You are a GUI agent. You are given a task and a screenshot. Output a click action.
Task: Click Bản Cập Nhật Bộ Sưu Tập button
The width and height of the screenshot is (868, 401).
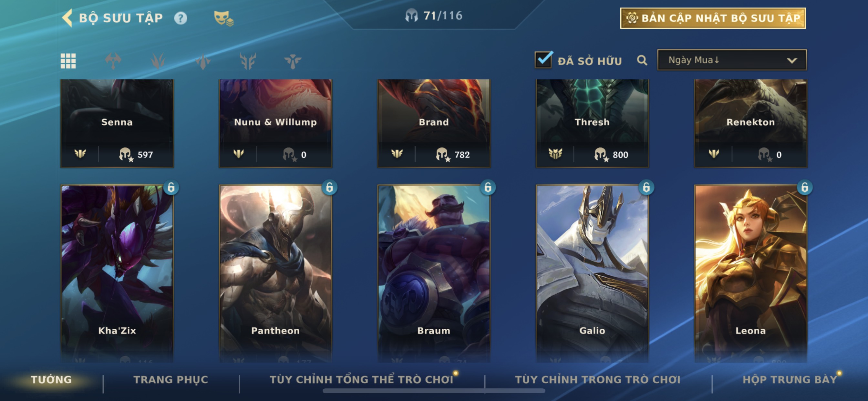[713, 18]
